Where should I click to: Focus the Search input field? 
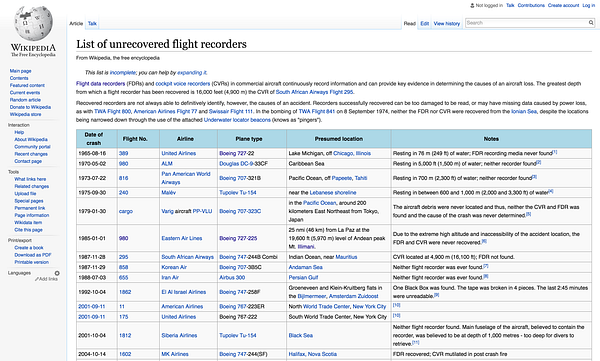(527, 23)
